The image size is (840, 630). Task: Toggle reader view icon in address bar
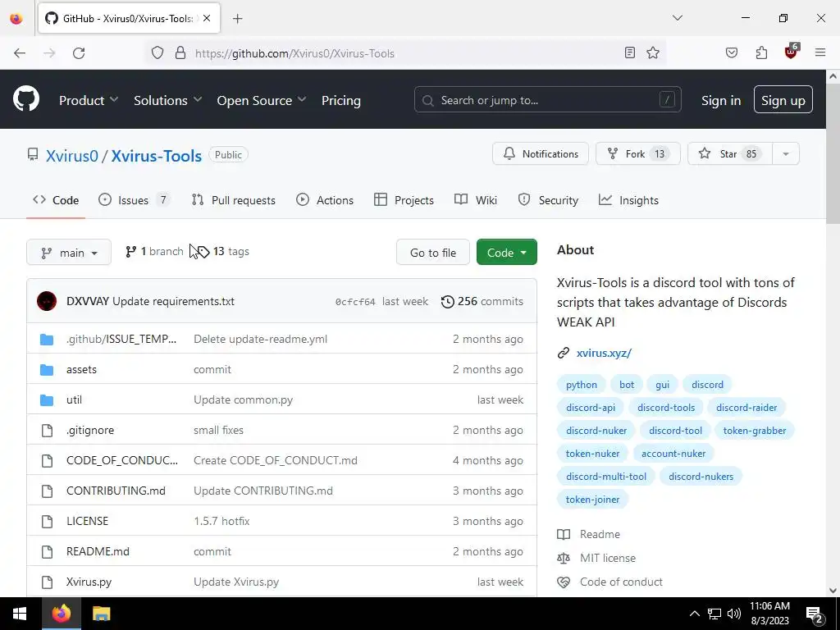pyautogui.click(x=630, y=52)
